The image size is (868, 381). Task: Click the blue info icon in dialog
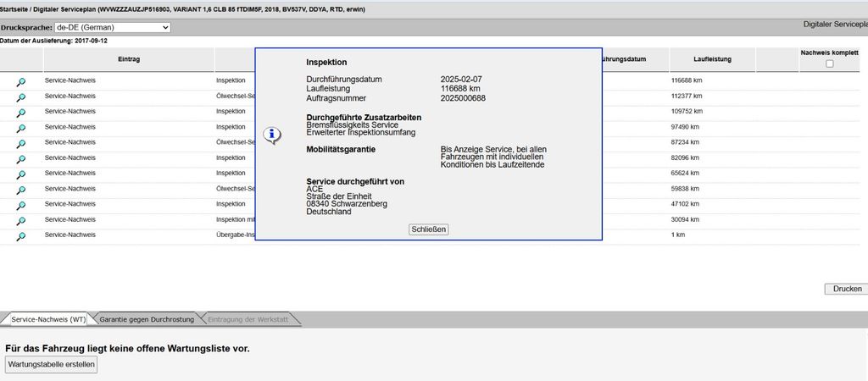coord(271,135)
